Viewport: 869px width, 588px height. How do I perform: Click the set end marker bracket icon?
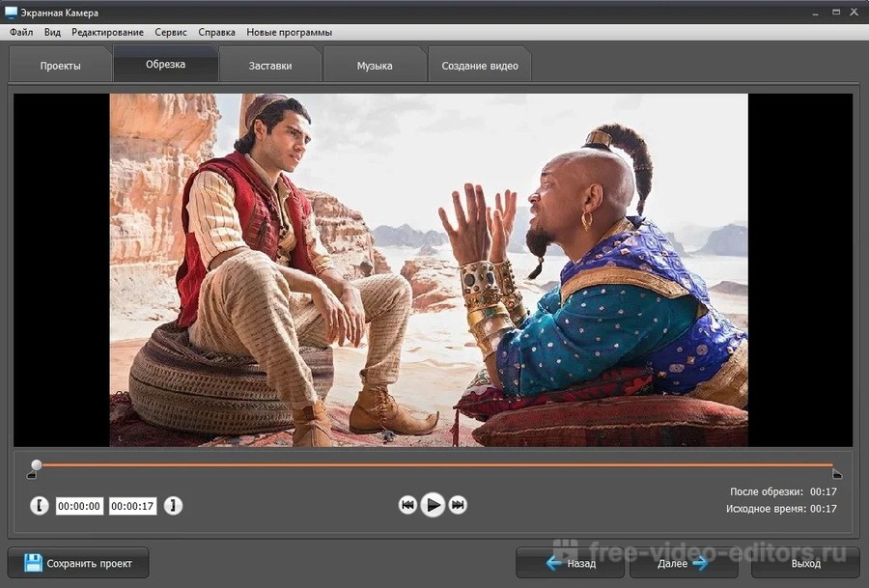click(x=173, y=505)
